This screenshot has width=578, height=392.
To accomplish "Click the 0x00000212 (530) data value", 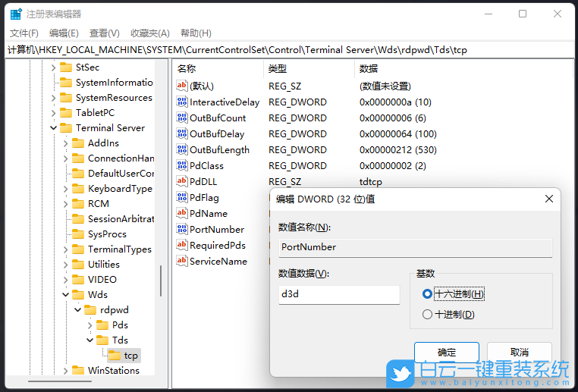I will (398, 150).
